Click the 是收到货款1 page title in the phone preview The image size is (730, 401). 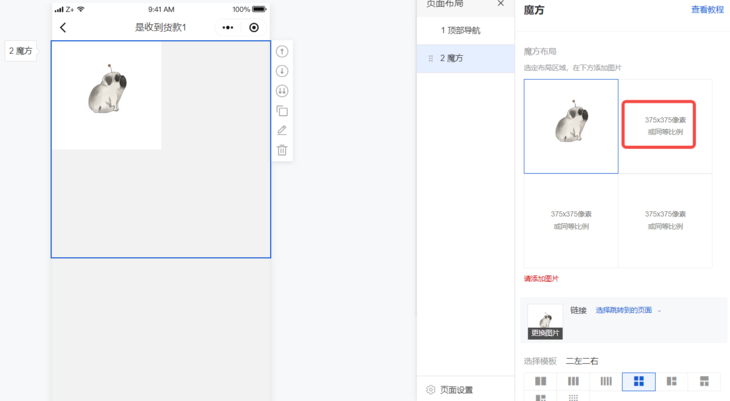pyautogui.click(x=161, y=27)
